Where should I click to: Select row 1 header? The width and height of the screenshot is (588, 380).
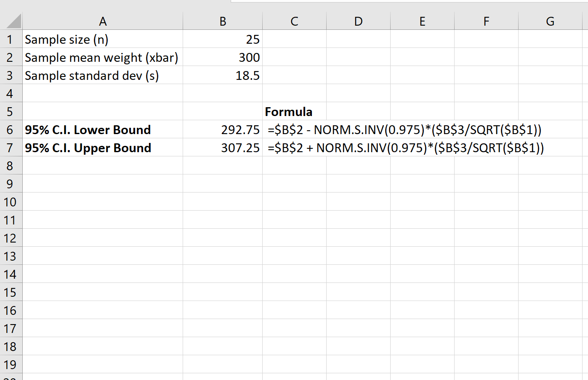tap(11, 39)
